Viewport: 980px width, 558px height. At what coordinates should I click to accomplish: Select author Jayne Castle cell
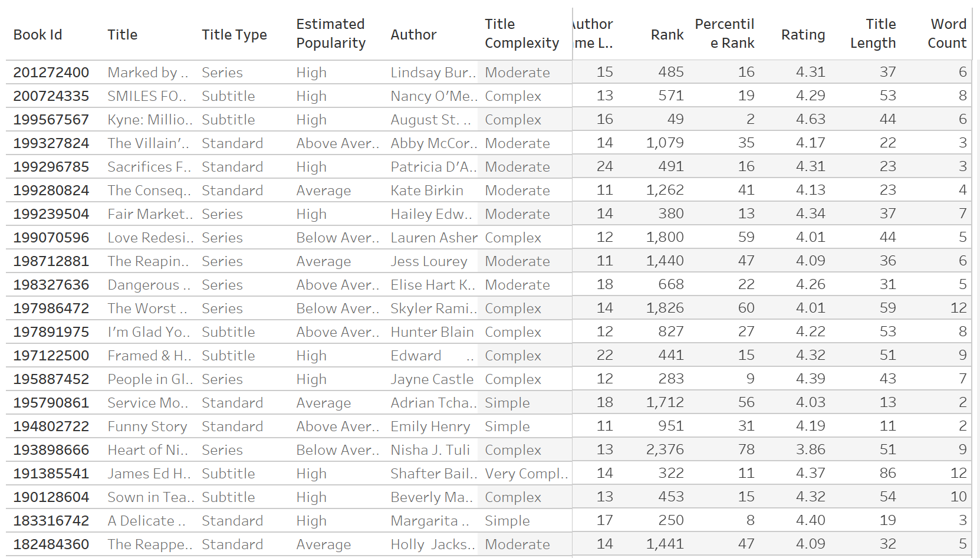pos(432,379)
